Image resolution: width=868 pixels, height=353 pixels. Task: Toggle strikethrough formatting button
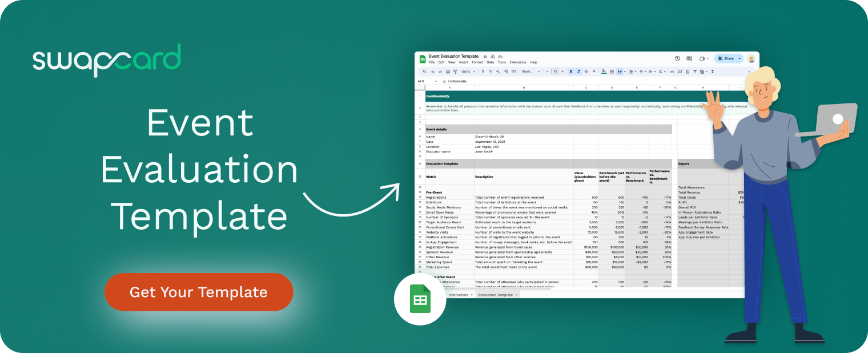point(586,72)
